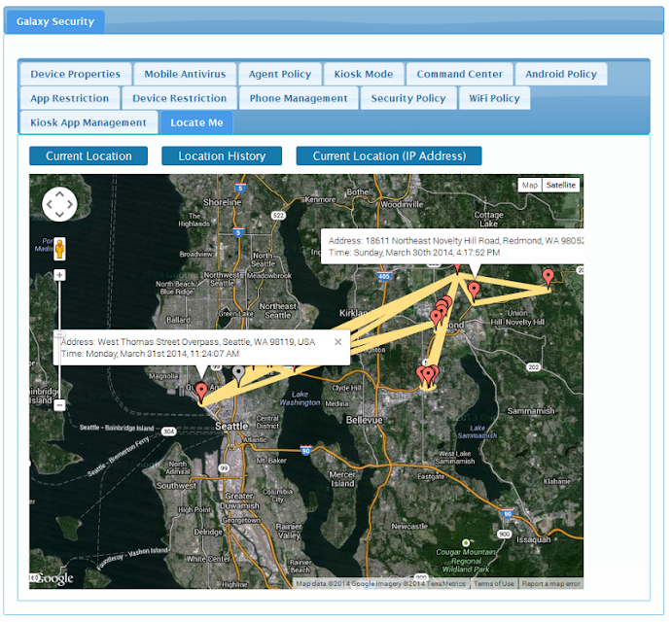Click the red marker cluster near Bellevue
This screenshot has height=622, width=672.
click(428, 376)
